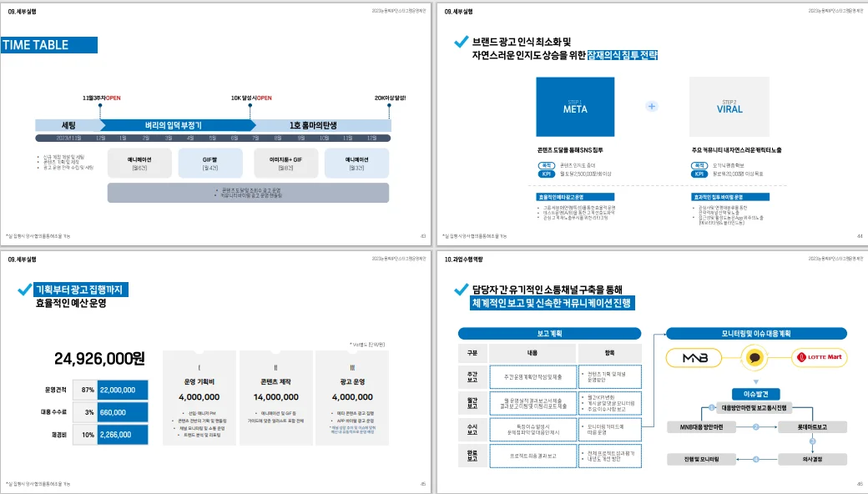Click the TIME TABLE title banner

click(49, 45)
